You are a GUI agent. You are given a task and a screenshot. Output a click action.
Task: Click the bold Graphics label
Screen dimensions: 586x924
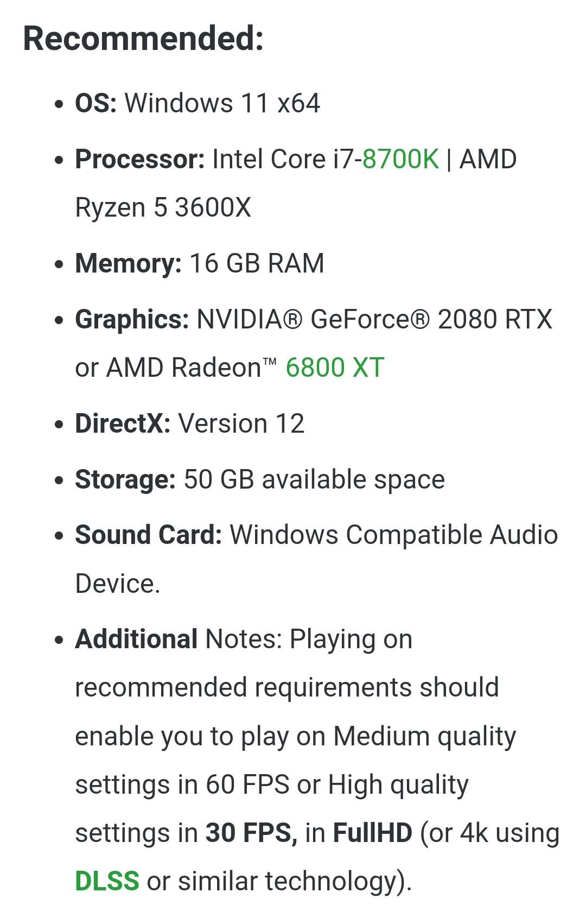132,319
